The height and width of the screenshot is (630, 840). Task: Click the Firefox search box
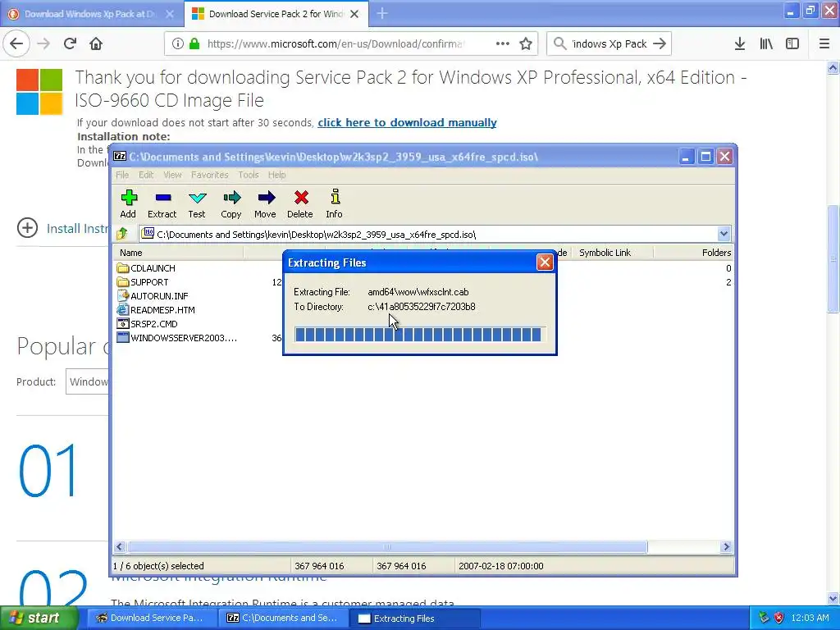coord(609,43)
